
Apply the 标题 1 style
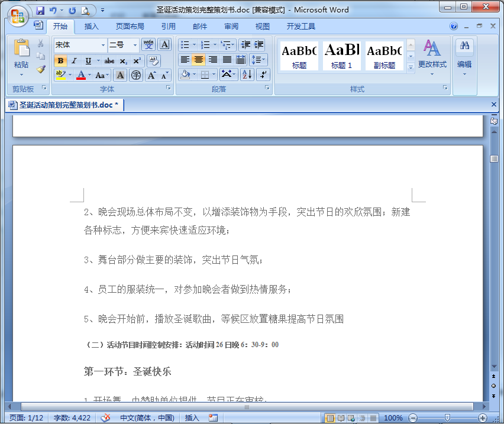(341, 55)
